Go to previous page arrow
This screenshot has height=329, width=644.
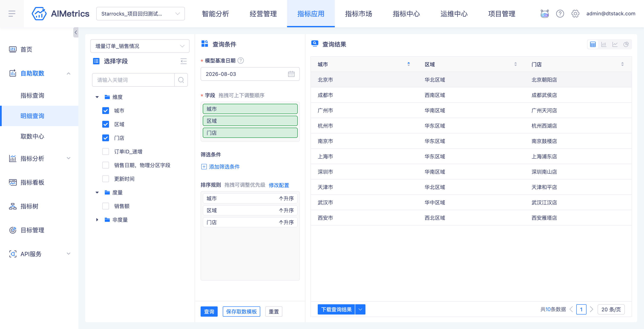click(x=571, y=309)
